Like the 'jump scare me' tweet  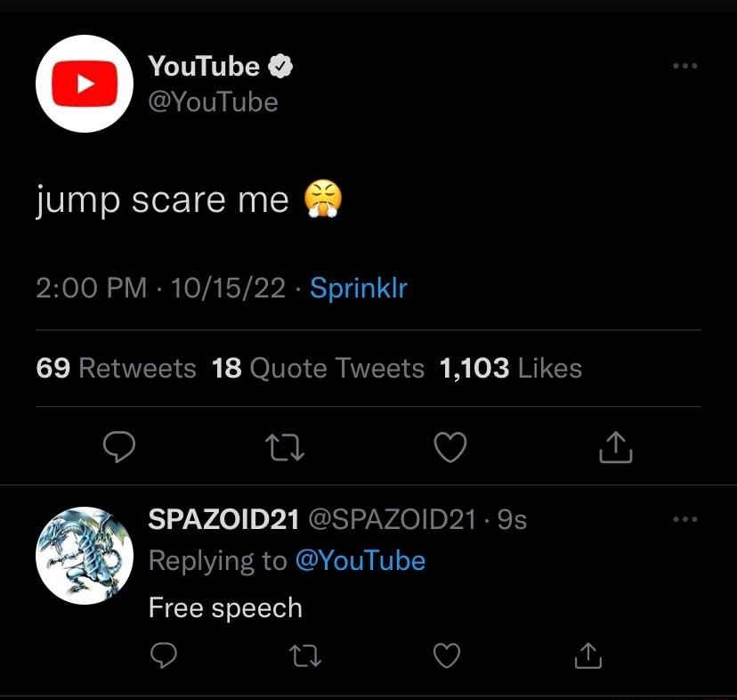449,448
